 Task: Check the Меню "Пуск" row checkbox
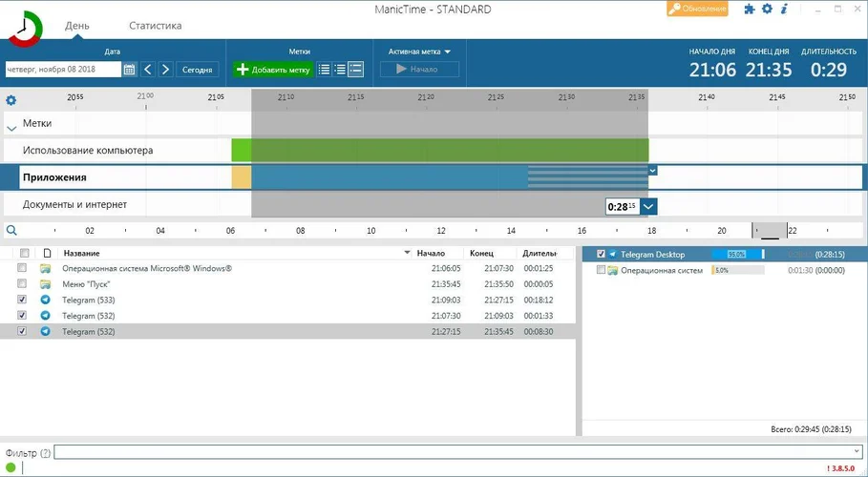[22, 284]
